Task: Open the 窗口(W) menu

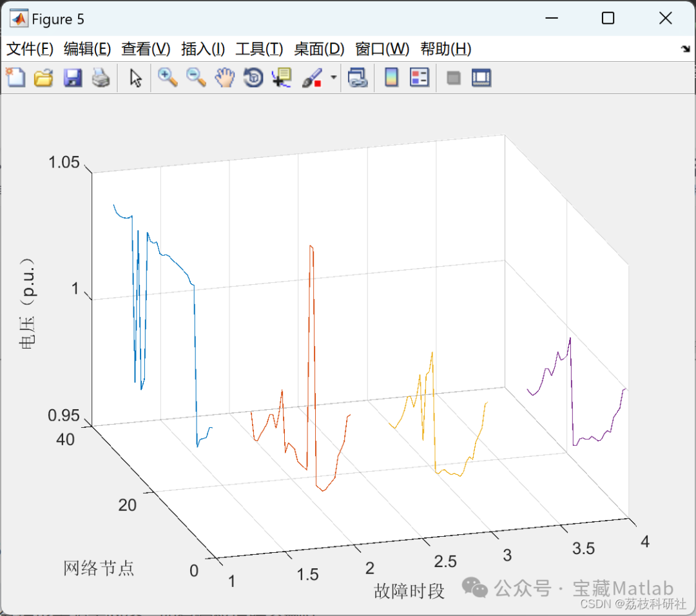Action: tap(382, 49)
